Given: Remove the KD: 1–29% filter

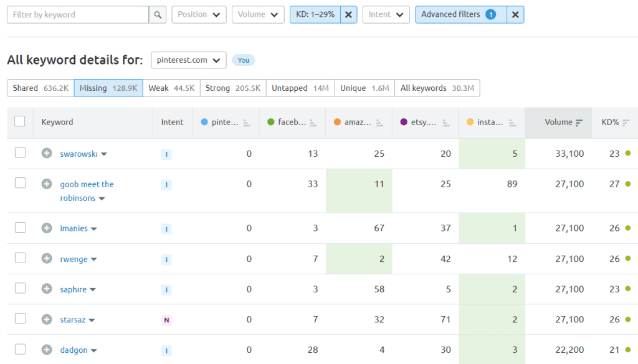Looking at the screenshot, I should (x=348, y=15).
